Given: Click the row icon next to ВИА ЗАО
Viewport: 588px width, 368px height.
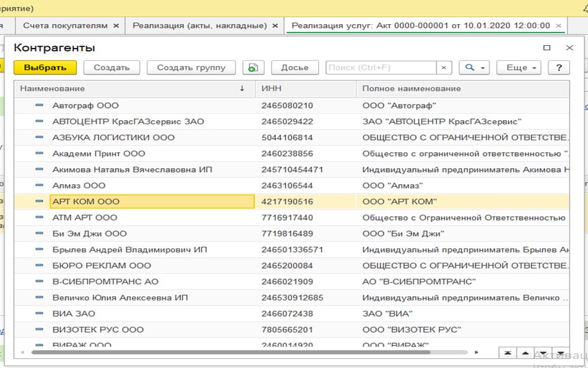Looking at the screenshot, I should coord(39,313).
